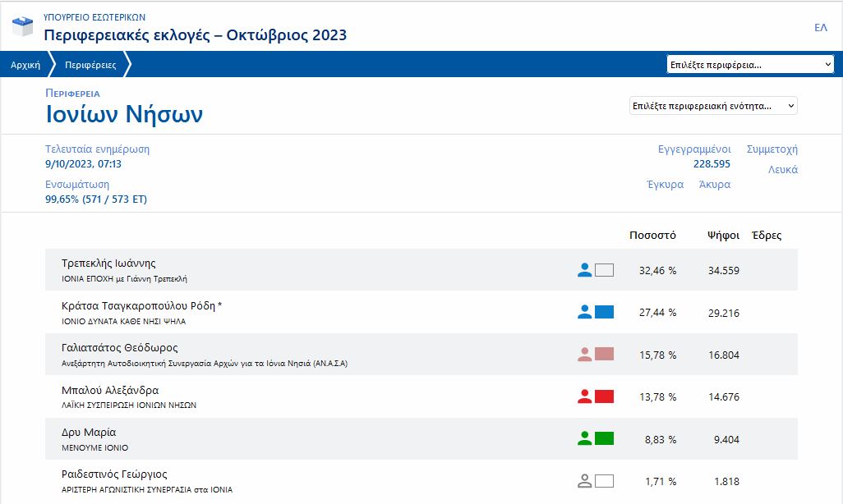Go to Αρχική in the breadcrumb
The width and height of the screenshot is (843, 504).
(25, 65)
